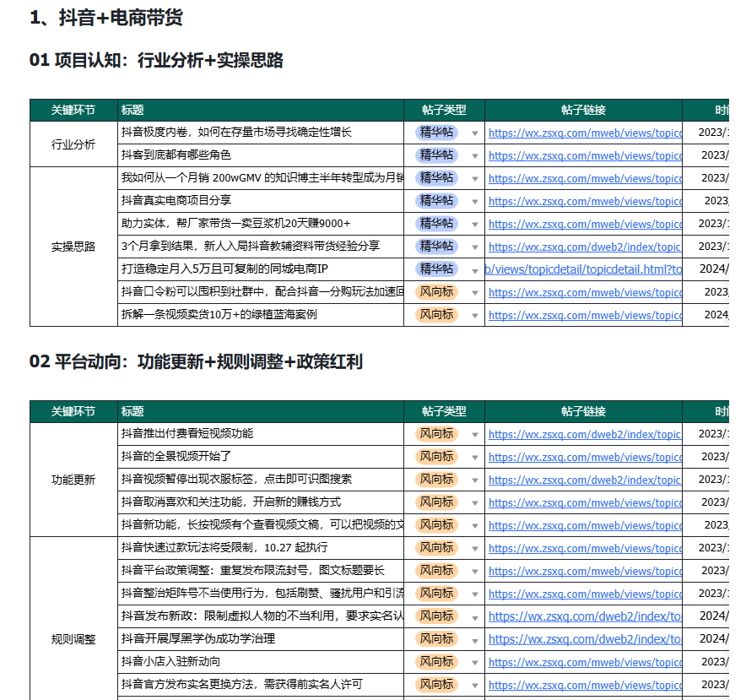This screenshot has height=700, width=746.
Task: Open dropdown for 抖音小店入驻新动向 row
Action: (474, 663)
